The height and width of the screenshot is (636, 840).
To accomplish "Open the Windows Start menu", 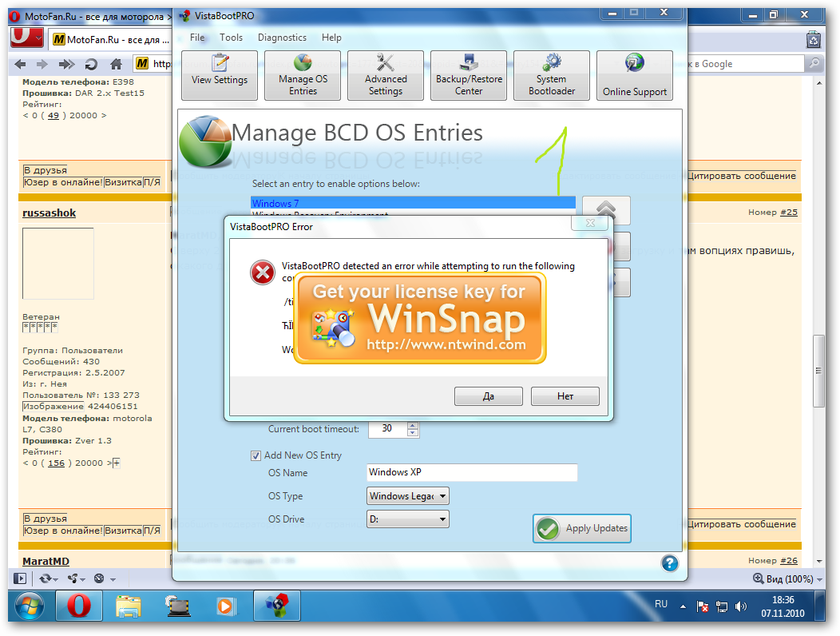I will (30, 606).
